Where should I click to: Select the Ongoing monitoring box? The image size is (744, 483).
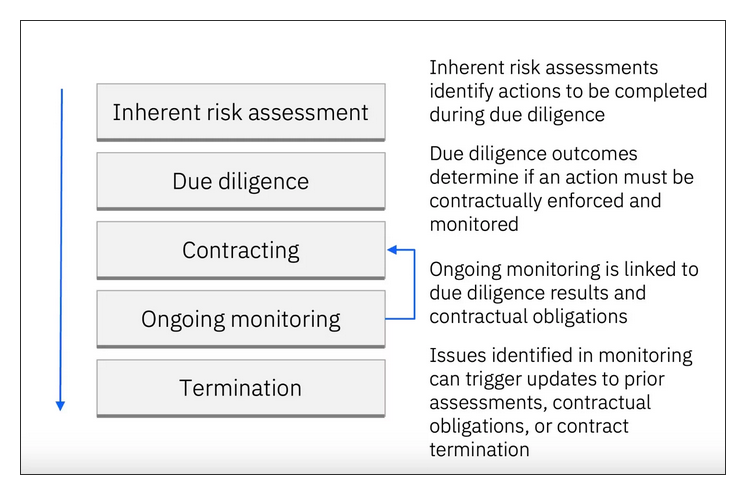[240, 319]
